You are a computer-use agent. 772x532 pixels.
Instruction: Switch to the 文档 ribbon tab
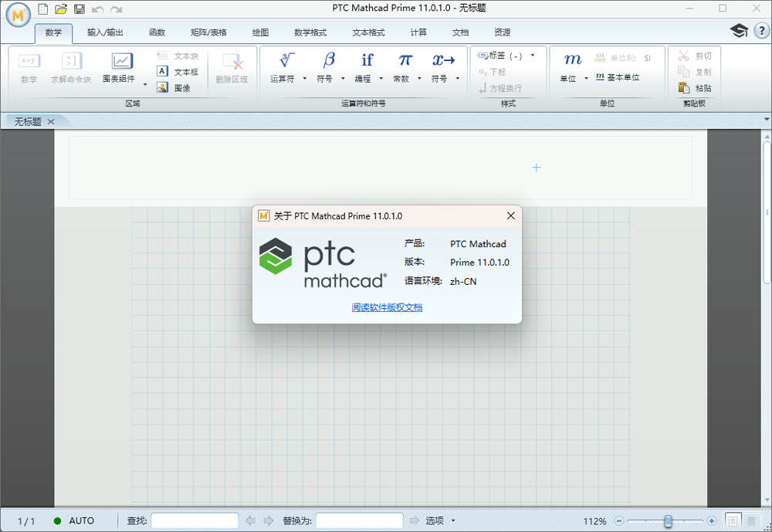(460, 32)
